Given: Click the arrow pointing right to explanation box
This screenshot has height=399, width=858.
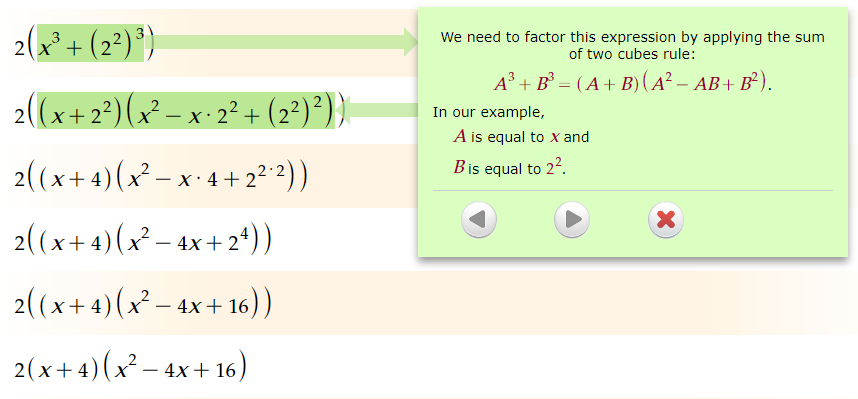Looking at the screenshot, I should [282, 42].
